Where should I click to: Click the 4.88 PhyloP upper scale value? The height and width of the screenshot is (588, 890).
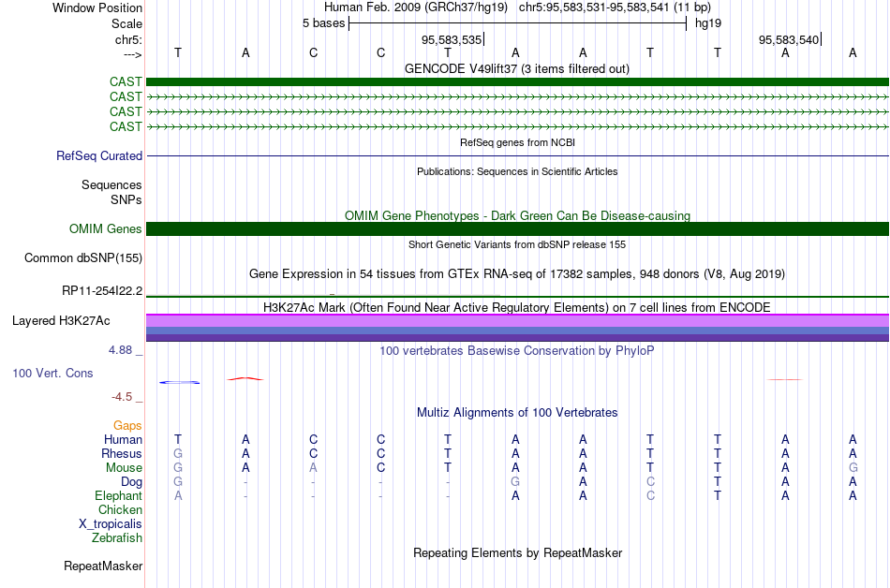(120, 350)
